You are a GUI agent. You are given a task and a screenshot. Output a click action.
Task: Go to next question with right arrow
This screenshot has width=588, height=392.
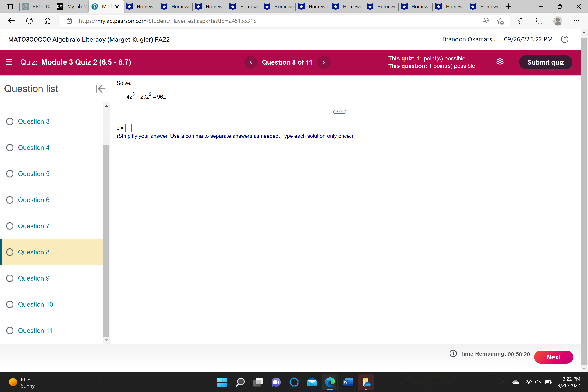324,62
